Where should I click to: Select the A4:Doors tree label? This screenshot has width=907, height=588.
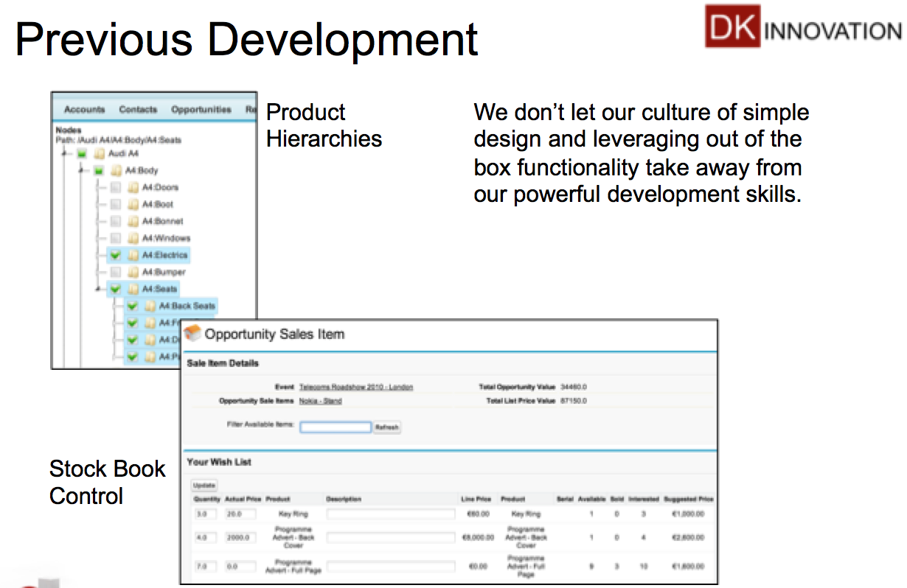pos(160,188)
